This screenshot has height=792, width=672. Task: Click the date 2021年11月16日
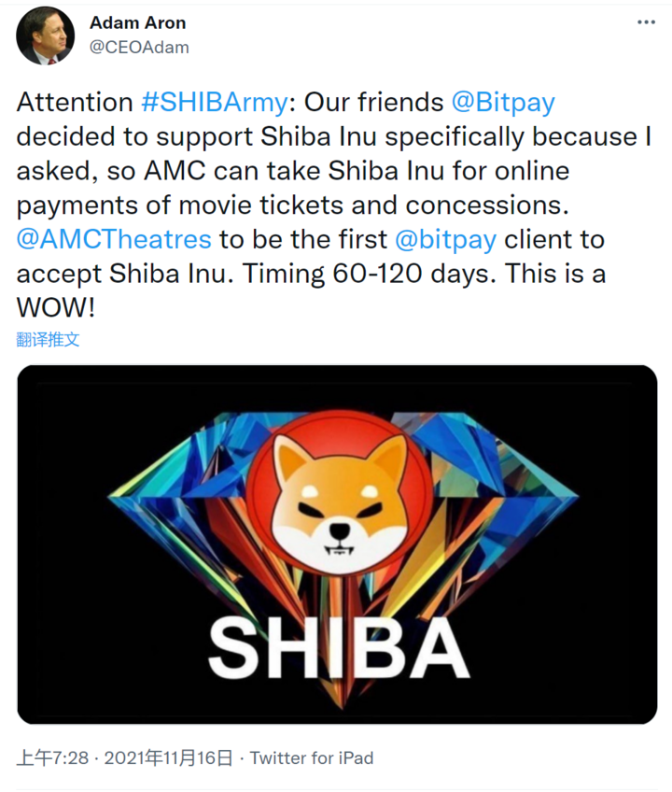coord(169,757)
